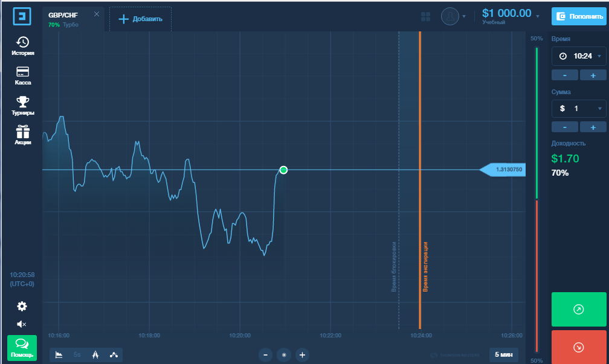Open the Касса cashier section

click(x=22, y=75)
